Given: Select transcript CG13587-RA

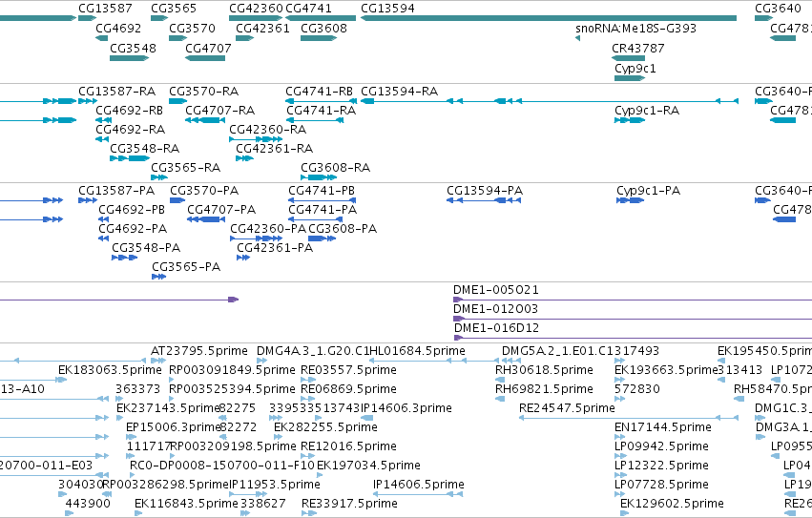Looking at the screenshot, I should pos(116,92).
